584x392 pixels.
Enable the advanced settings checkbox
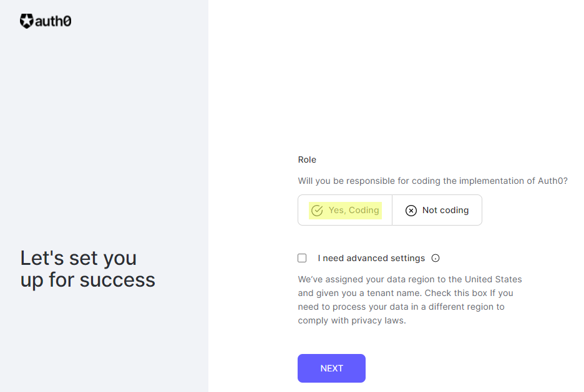303,258
